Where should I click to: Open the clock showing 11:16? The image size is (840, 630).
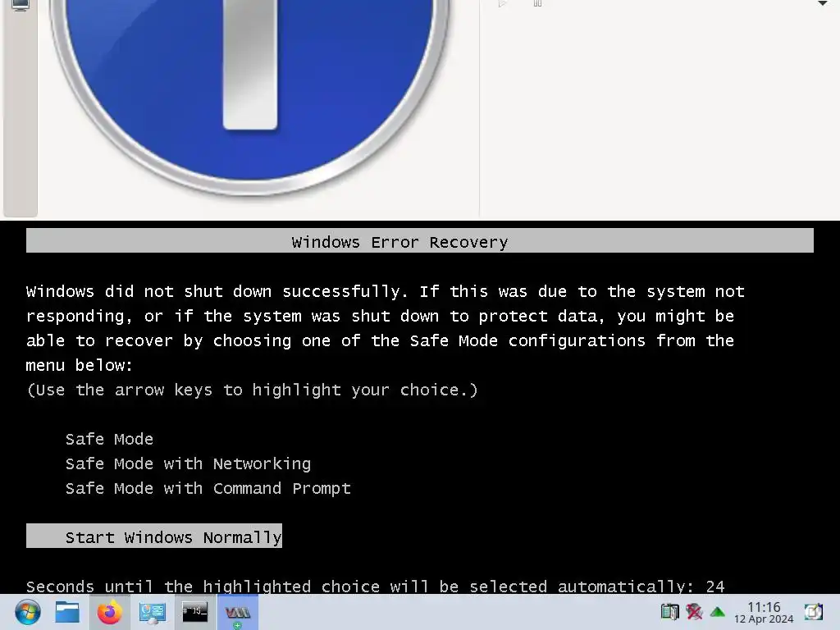(x=764, y=612)
